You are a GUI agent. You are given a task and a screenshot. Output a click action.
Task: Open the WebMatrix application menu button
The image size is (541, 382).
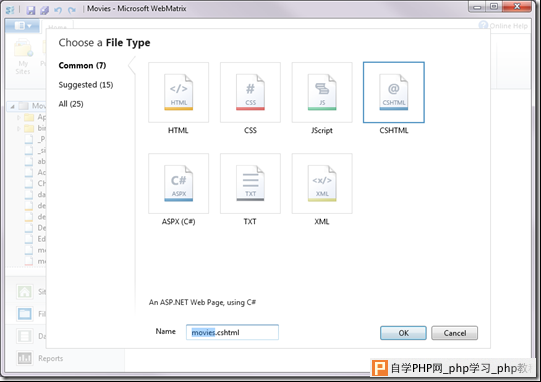click(22, 26)
